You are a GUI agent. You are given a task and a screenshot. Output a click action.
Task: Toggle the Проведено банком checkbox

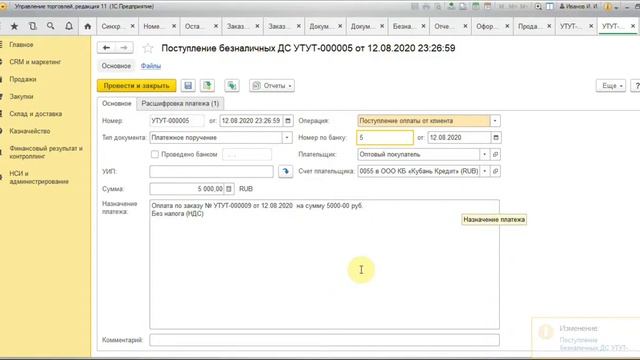[155, 154]
